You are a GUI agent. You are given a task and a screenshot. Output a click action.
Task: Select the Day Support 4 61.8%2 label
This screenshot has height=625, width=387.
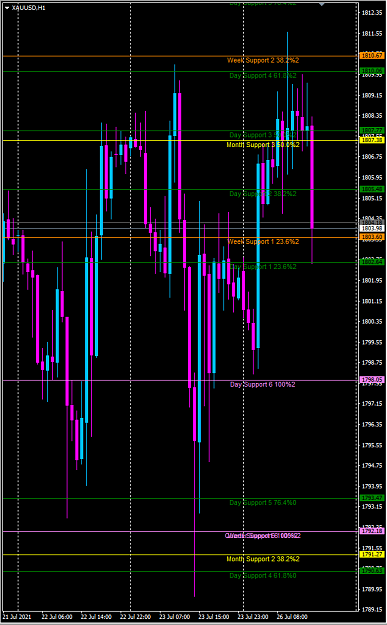coord(263,76)
